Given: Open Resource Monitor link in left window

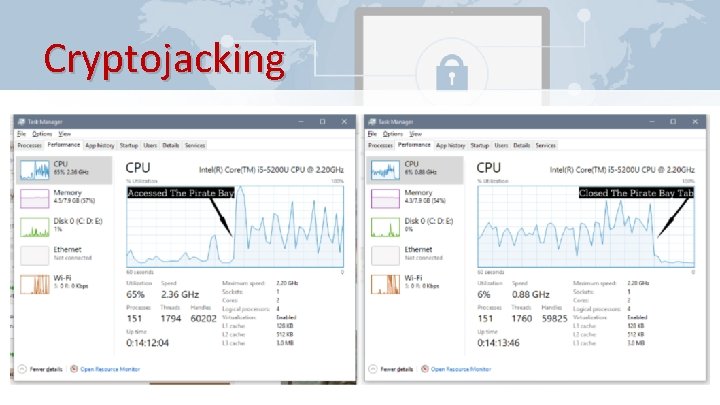Looking at the screenshot, I should coord(110,369).
